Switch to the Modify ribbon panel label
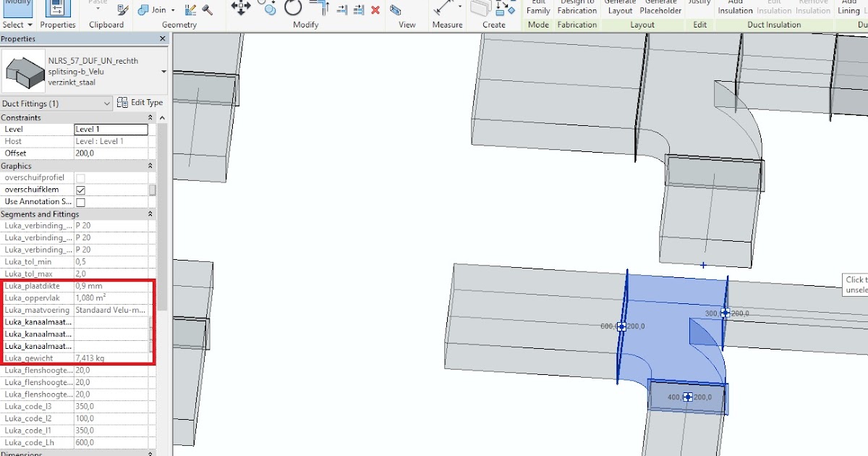868x456 pixels. coord(305,24)
